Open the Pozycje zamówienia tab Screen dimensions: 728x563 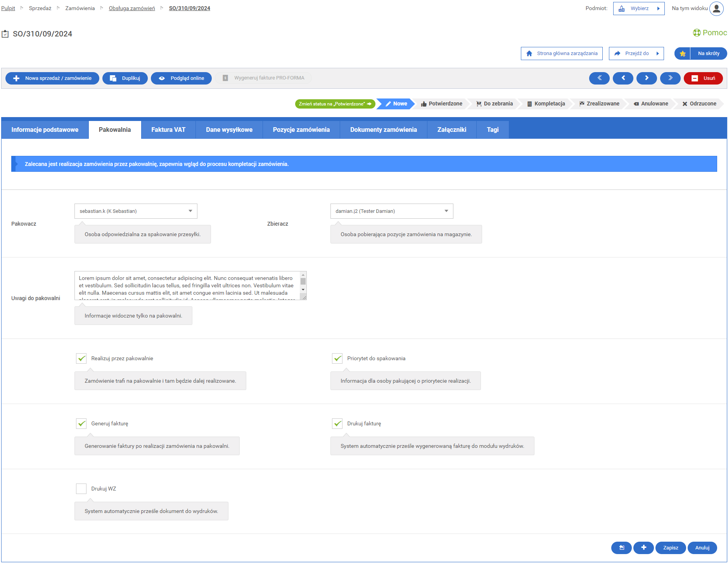pyautogui.click(x=301, y=130)
